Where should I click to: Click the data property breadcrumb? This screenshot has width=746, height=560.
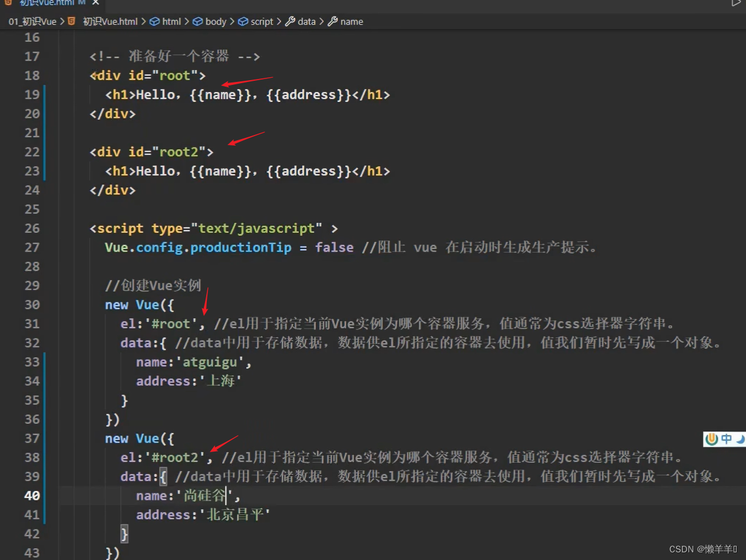pyautogui.click(x=306, y=22)
